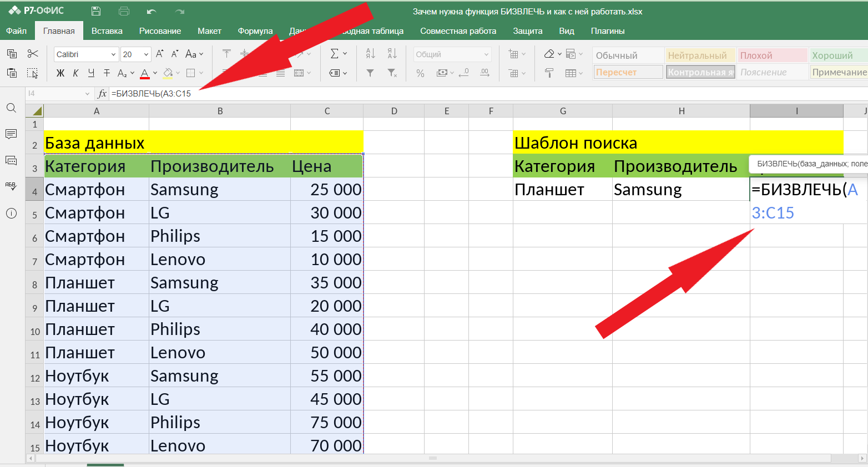Click the Save icon in the title bar

(96, 11)
